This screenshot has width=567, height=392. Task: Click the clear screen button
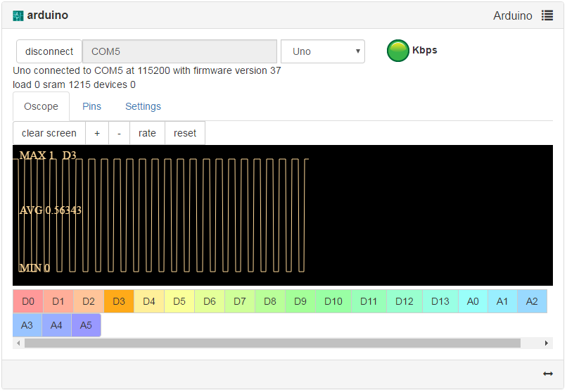point(49,133)
